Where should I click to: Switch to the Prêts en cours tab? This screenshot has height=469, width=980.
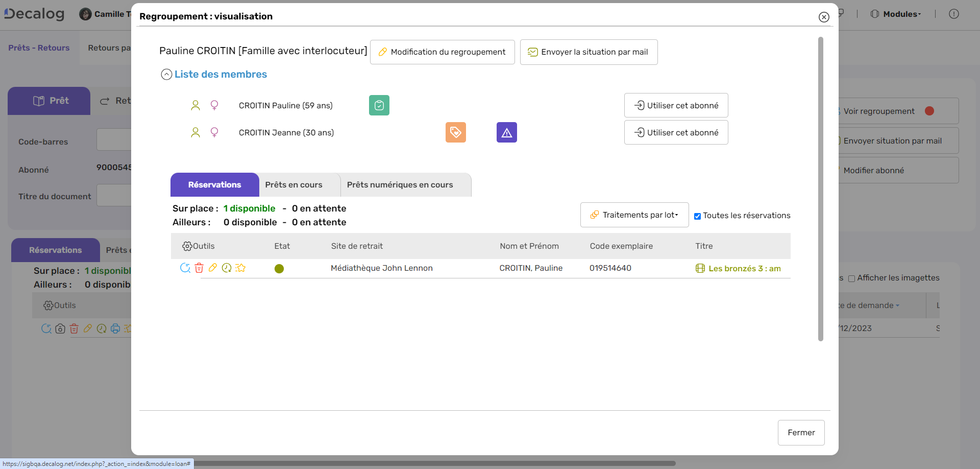click(x=293, y=184)
